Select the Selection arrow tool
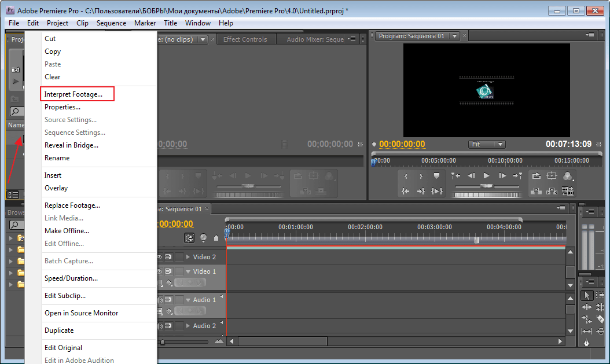 (x=587, y=295)
